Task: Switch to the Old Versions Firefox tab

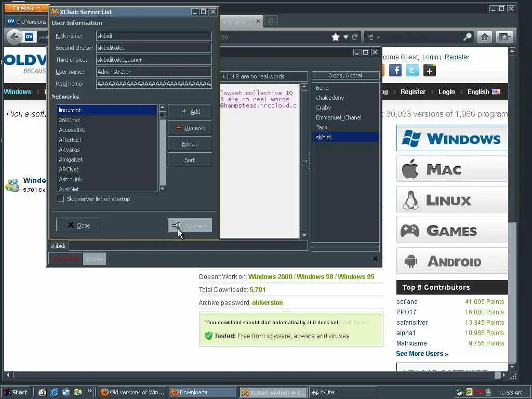Action: (27, 22)
